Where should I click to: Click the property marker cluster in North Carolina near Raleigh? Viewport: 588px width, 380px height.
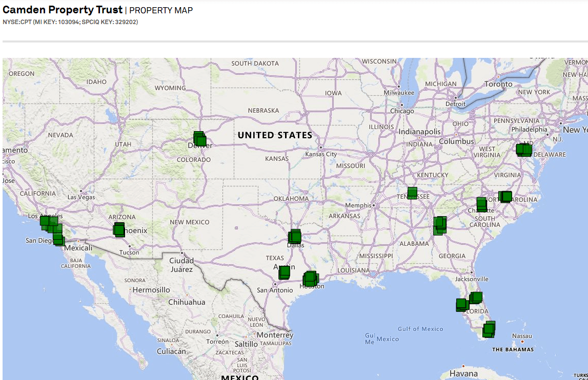pyautogui.click(x=505, y=196)
